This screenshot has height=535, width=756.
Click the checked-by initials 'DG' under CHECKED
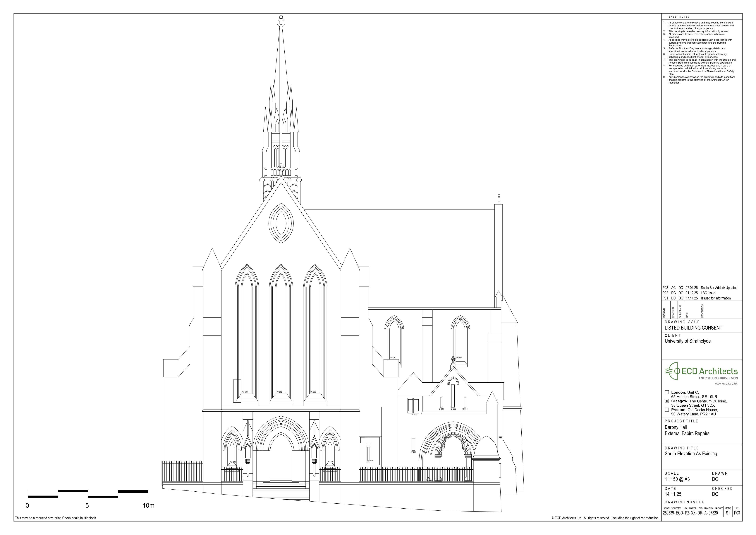(715, 494)
